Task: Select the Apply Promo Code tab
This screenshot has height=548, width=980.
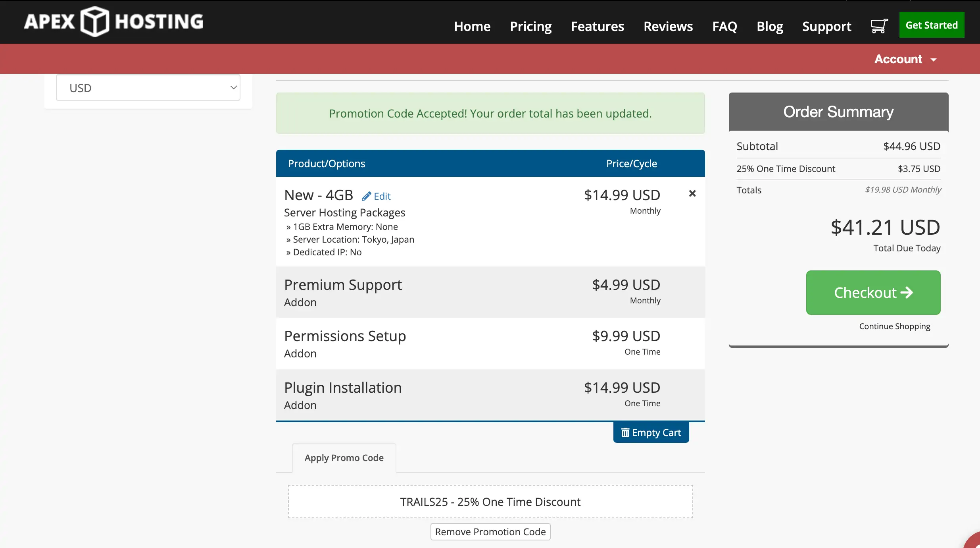Action: (344, 458)
